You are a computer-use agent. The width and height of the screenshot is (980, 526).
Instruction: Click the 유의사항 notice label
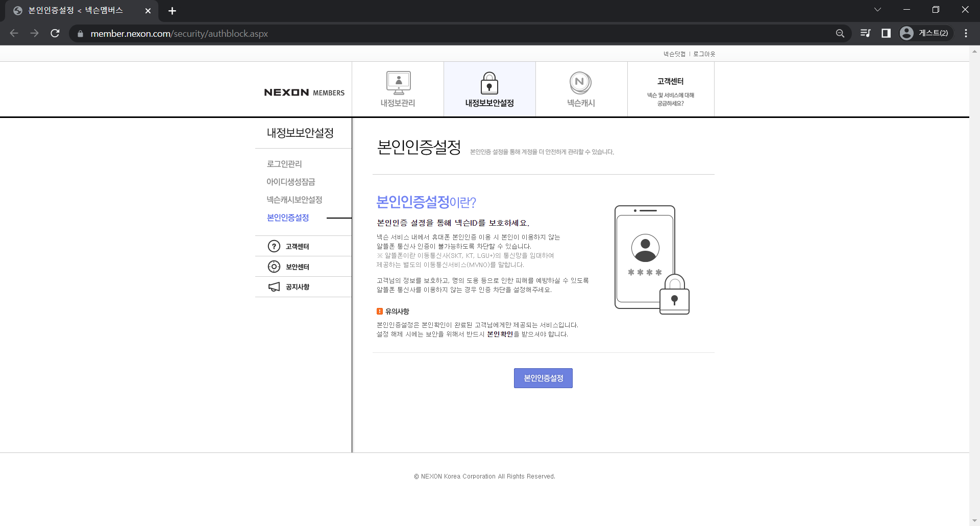click(x=397, y=312)
